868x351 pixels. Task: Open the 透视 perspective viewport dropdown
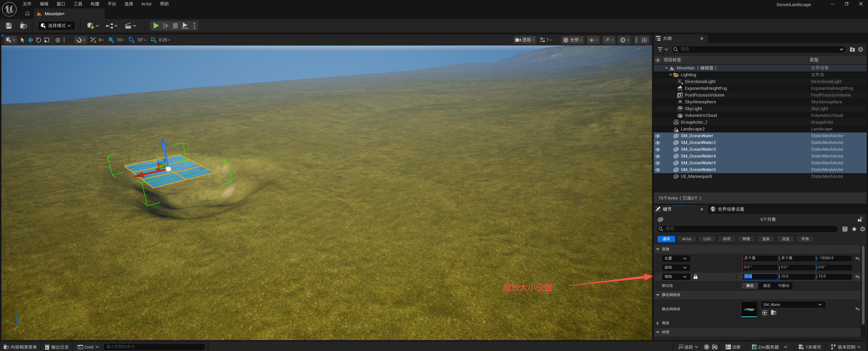pos(525,40)
